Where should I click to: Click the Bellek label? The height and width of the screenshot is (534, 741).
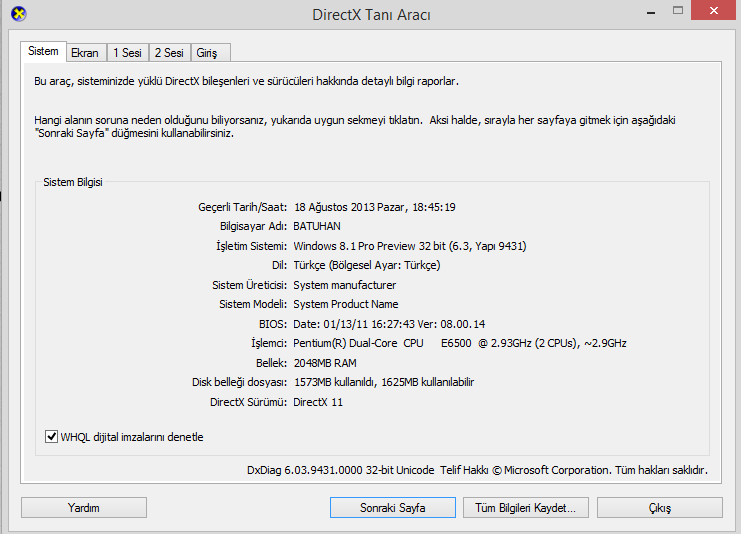click(x=271, y=363)
